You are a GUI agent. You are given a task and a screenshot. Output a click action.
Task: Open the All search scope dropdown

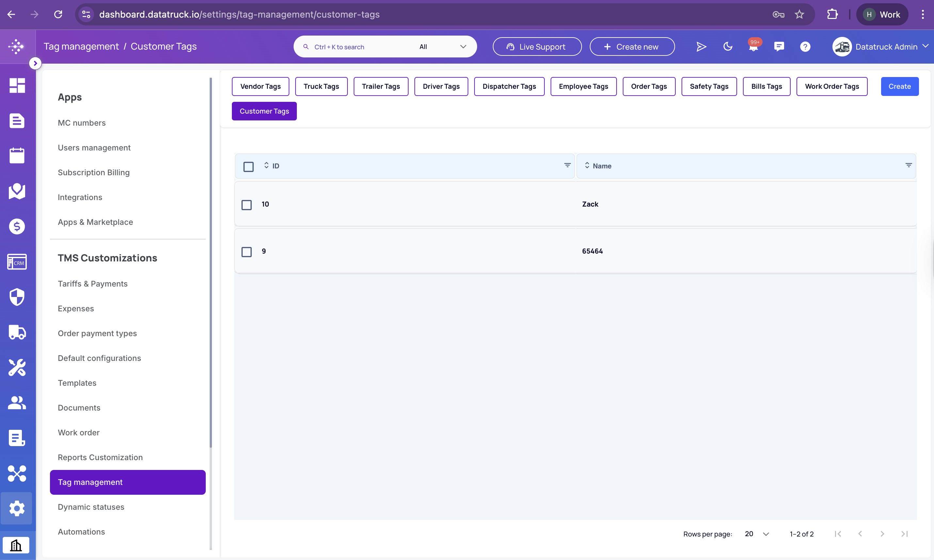tap(443, 47)
